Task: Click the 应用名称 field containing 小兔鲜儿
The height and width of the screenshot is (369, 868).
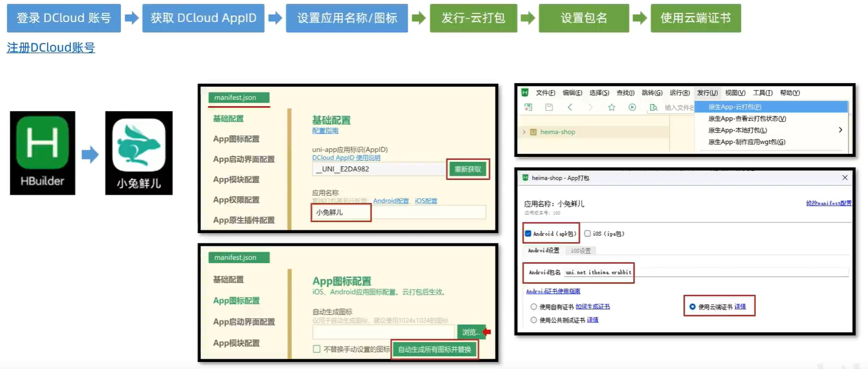Action: (399, 212)
